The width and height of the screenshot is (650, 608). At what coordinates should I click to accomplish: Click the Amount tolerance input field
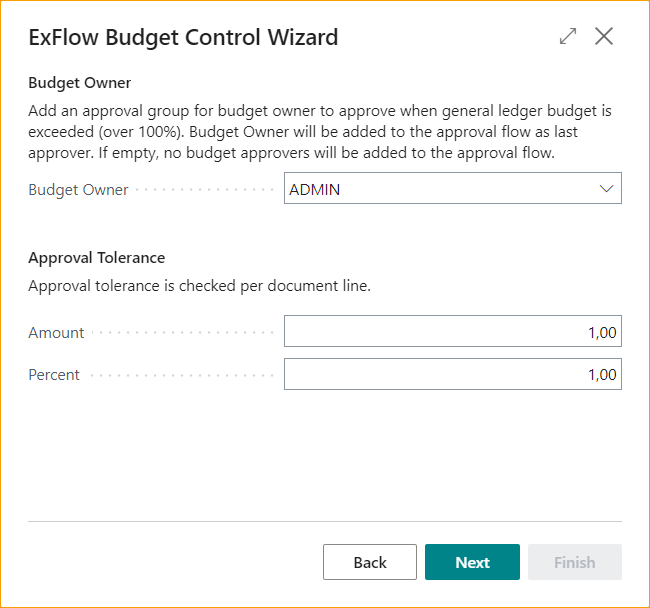[453, 331]
